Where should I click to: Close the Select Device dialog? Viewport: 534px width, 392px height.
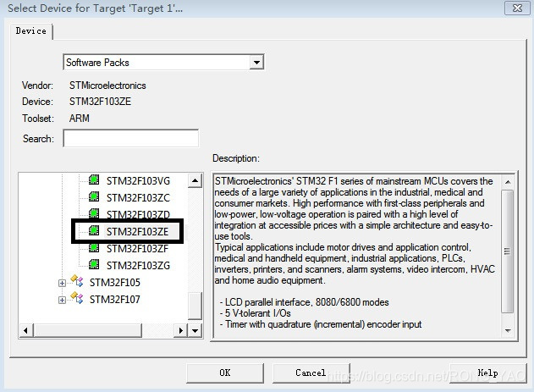[517, 8]
